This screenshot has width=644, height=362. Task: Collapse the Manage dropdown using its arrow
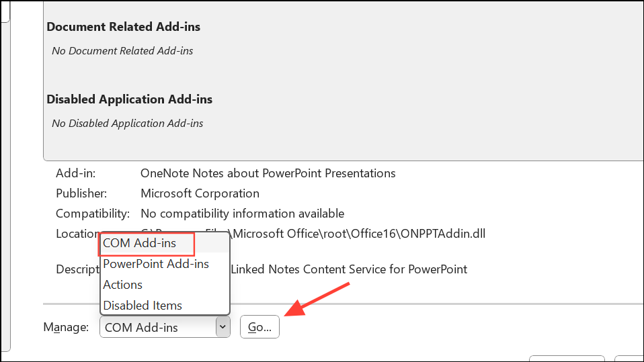coord(222,328)
